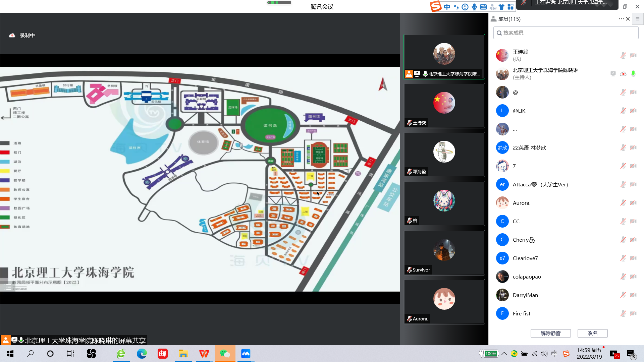
Task: Mute host 陈晓琳 green microphone
Action: (633, 74)
